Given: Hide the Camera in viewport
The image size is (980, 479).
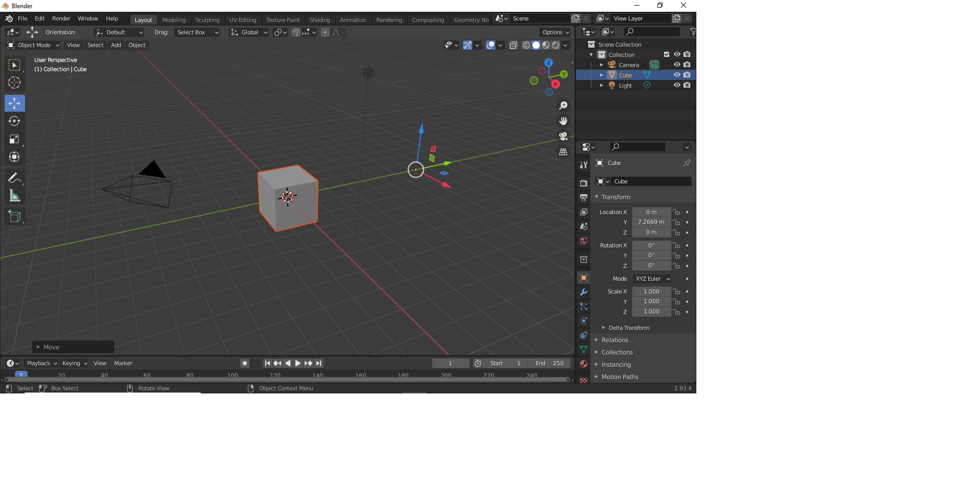Looking at the screenshot, I should [x=677, y=65].
